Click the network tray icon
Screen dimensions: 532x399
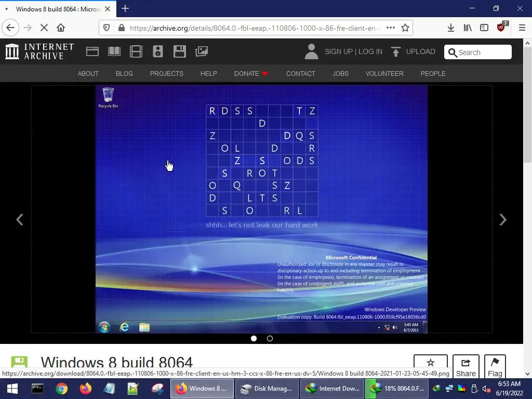(x=449, y=389)
